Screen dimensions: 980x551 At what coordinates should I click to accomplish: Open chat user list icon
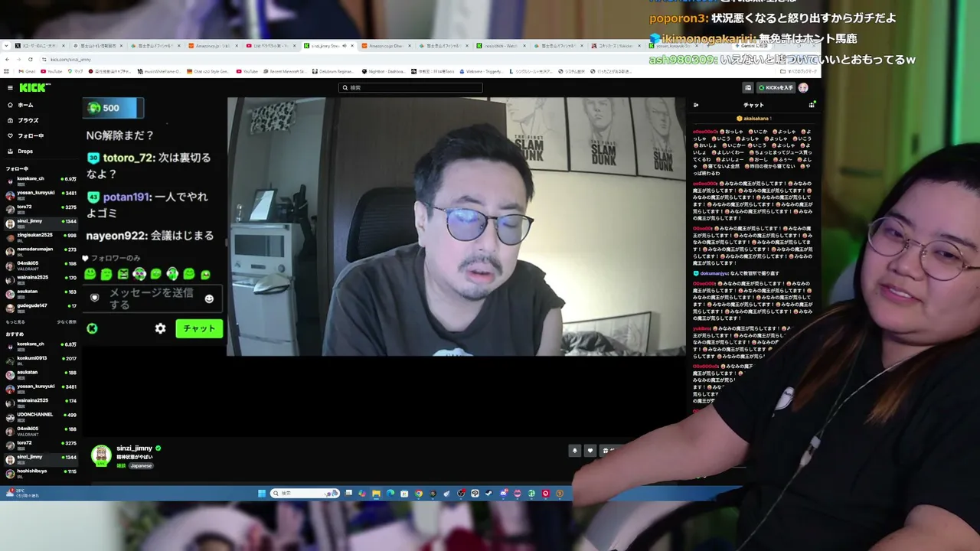point(812,105)
